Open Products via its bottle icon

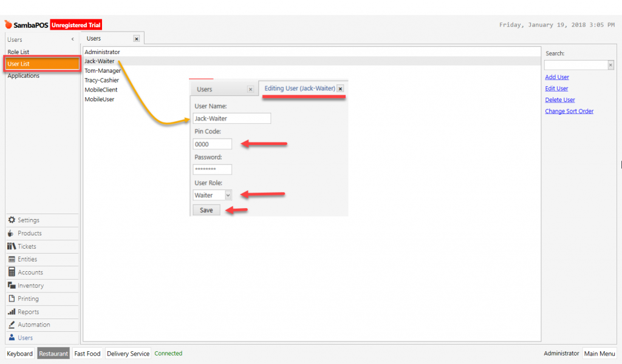11,234
